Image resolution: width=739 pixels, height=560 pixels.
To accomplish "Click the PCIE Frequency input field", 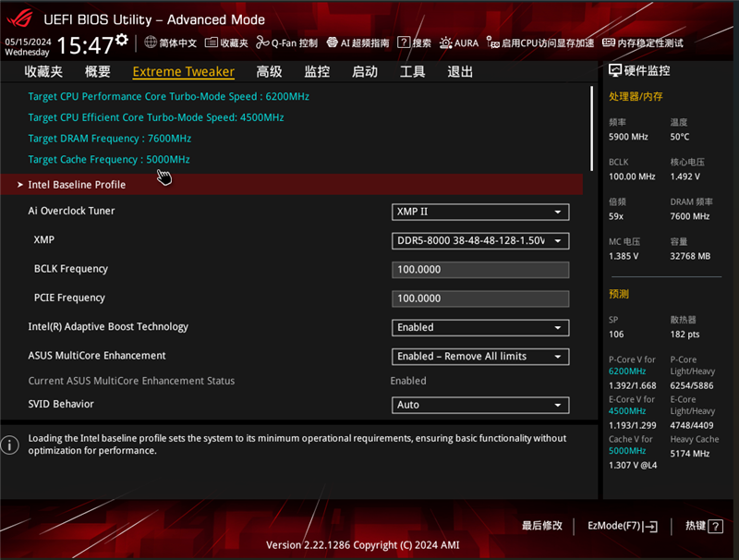I will tap(480, 298).
